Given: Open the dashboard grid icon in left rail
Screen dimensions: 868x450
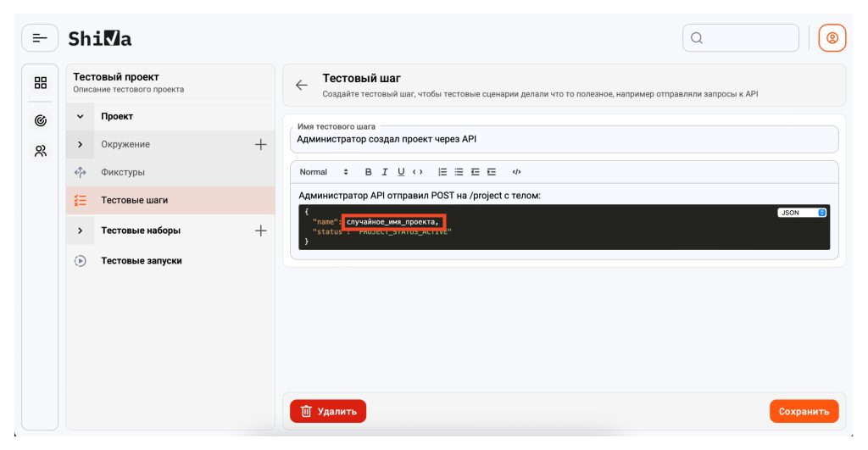Looking at the screenshot, I should point(40,83).
